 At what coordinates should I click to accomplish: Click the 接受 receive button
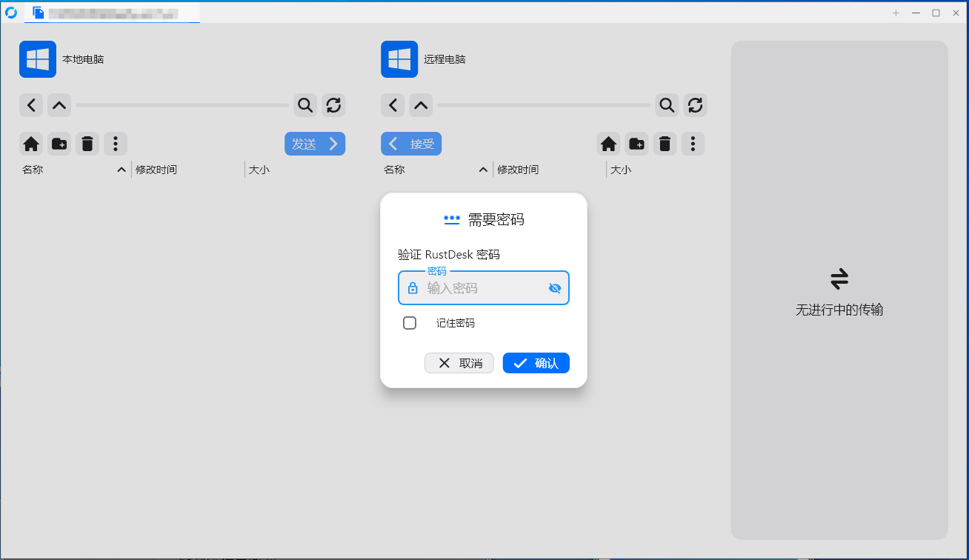coord(411,144)
